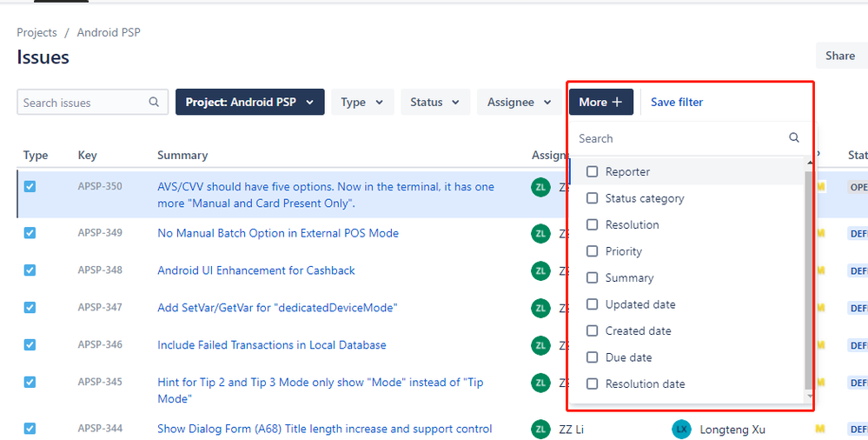Open the Type filter dropdown

coord(362,102)
